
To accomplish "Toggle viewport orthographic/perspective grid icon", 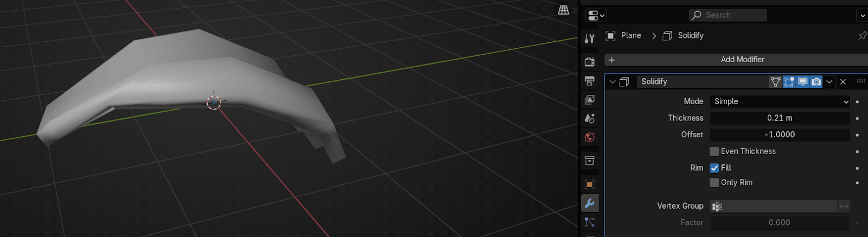I will (564, 10).
